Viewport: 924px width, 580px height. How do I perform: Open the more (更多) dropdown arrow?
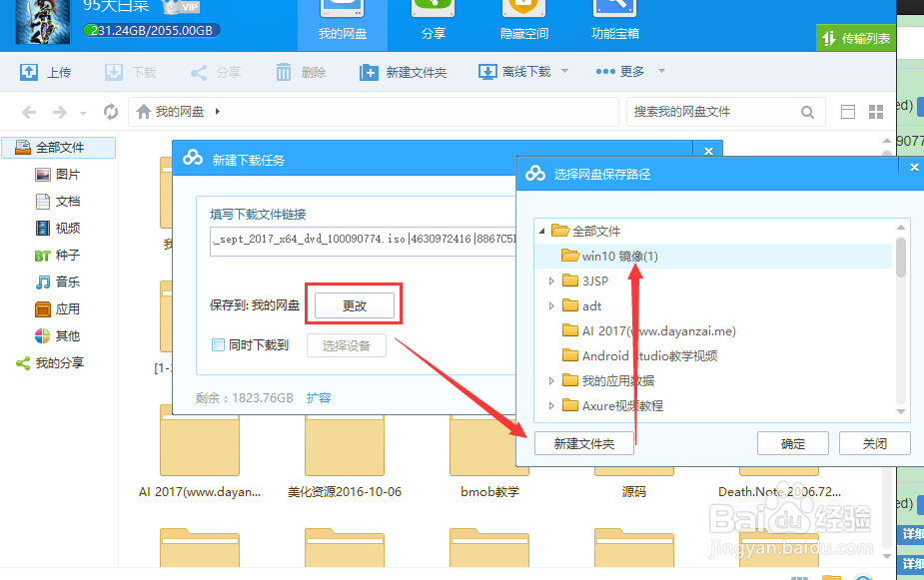click(x=661, y=71)
